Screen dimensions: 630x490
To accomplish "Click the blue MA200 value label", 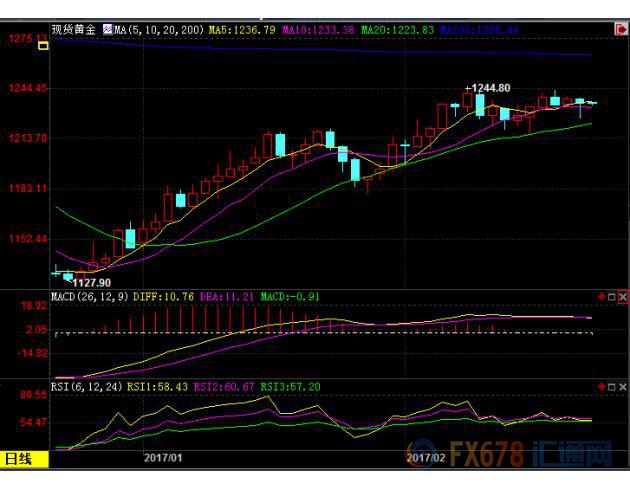I will [479, 30].
